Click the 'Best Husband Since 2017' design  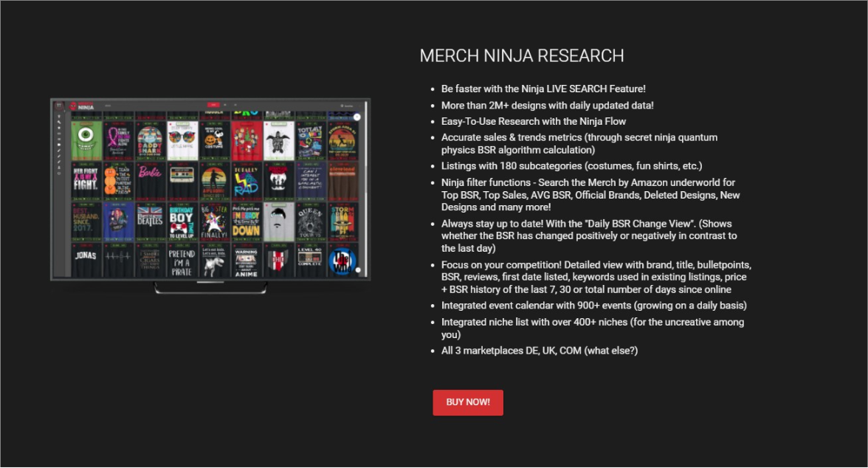(86, 221)
